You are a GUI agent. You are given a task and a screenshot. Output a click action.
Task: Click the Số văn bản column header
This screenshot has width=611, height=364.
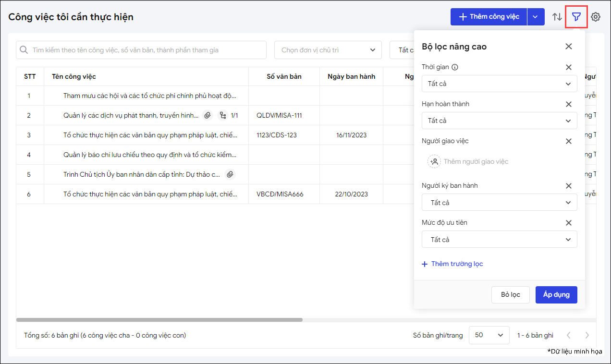284,76
